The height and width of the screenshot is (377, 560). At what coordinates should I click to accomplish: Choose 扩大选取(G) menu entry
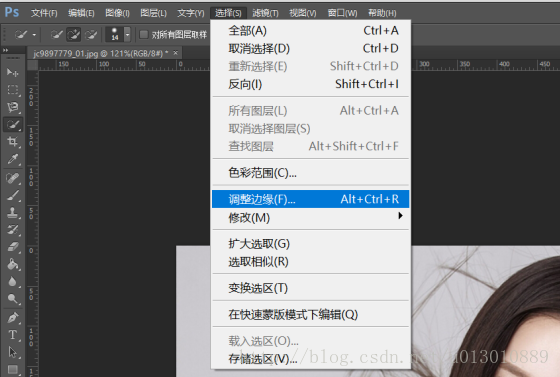[x=311, y=244]
